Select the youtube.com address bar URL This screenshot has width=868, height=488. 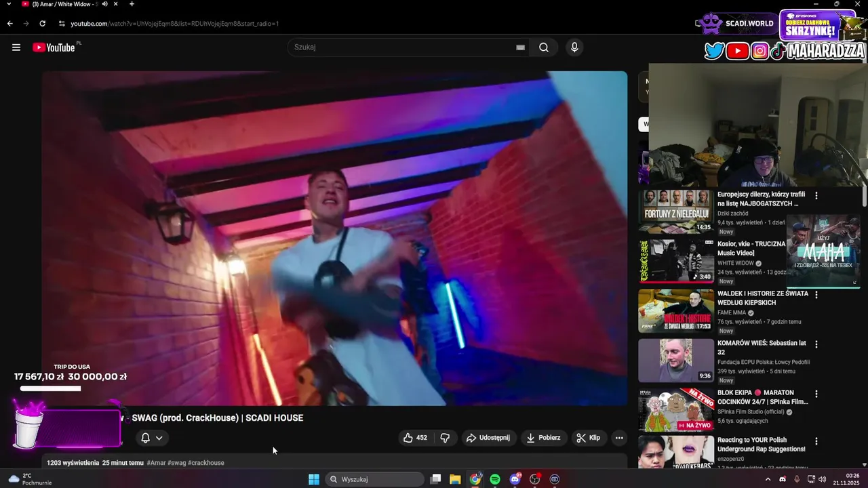(x=174, y=24)
